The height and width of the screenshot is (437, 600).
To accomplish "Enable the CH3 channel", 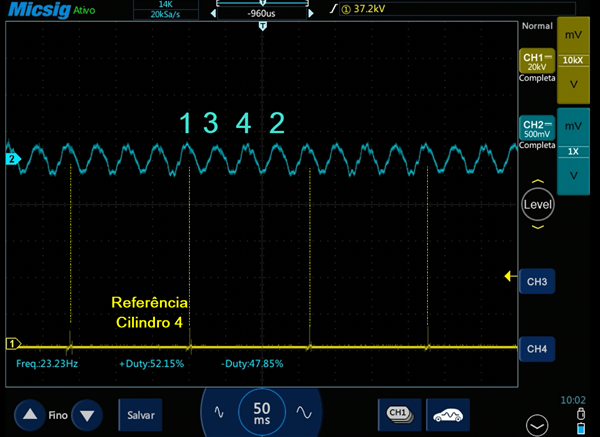I will [537, 283].
